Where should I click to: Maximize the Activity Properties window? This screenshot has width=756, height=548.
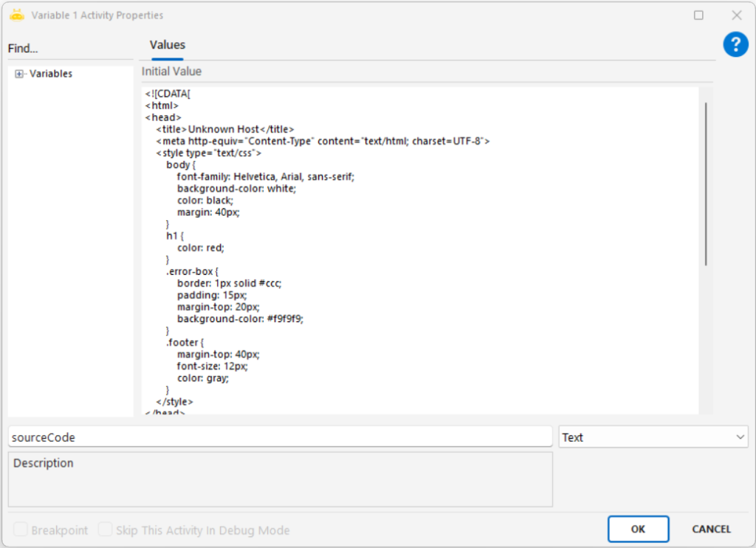click(x=698, y=15)
